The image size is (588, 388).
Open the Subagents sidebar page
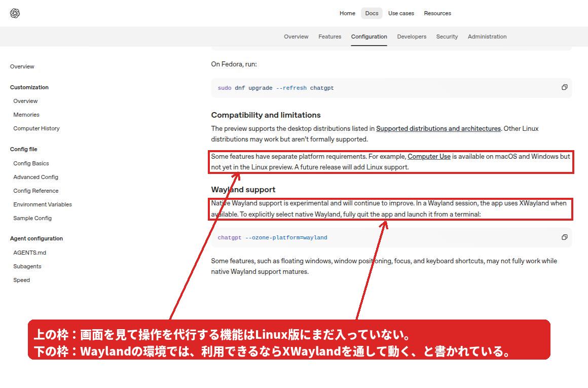27,266
